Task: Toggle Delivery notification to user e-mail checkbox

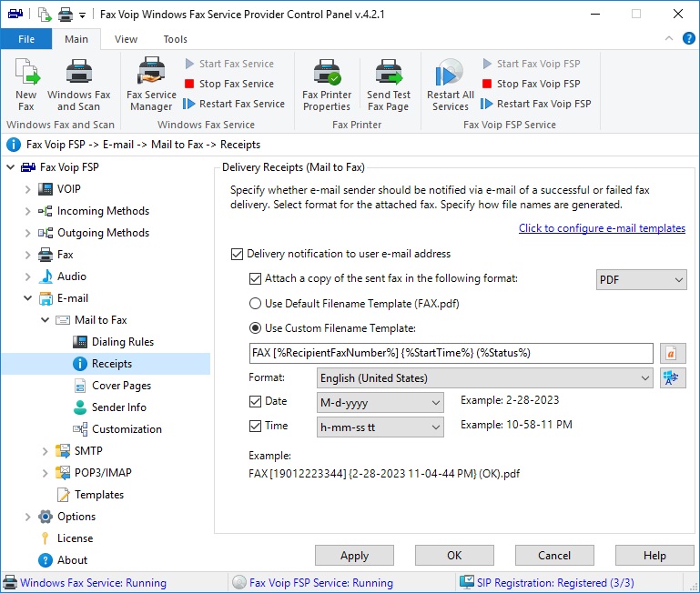Action: [237, 255]
